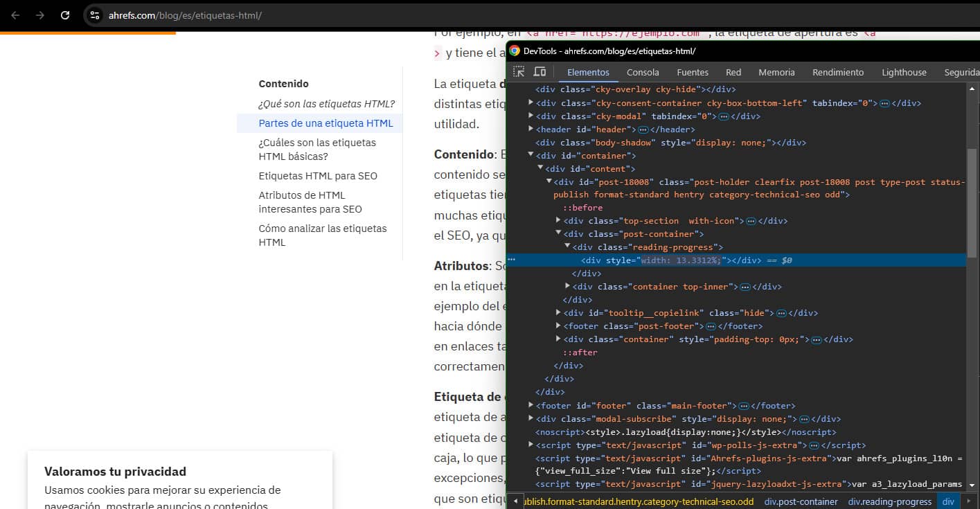Collapse the div id content node
Screen dimensions: 980x509
coord(540,168)
